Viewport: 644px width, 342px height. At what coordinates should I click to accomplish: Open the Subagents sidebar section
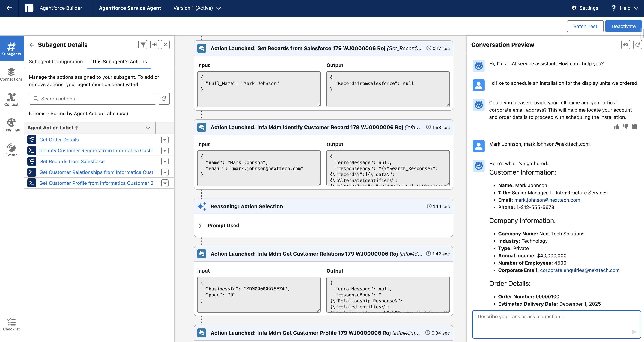click(x=11, y=49)
